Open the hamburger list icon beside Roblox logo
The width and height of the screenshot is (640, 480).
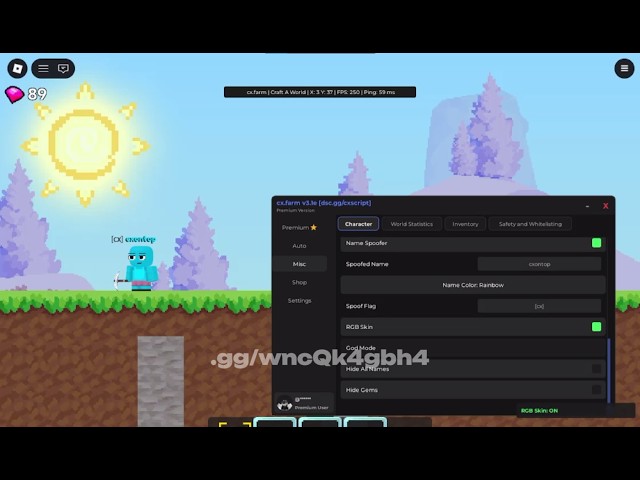click(x=43, y=68)
